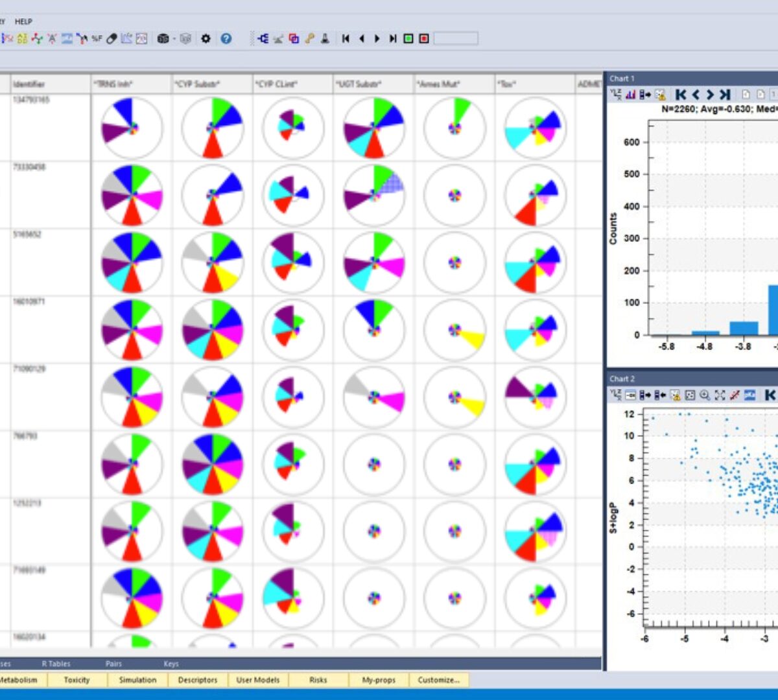
Task: Click the axes selection icon in Chart 1
Action: coord(616,95)
